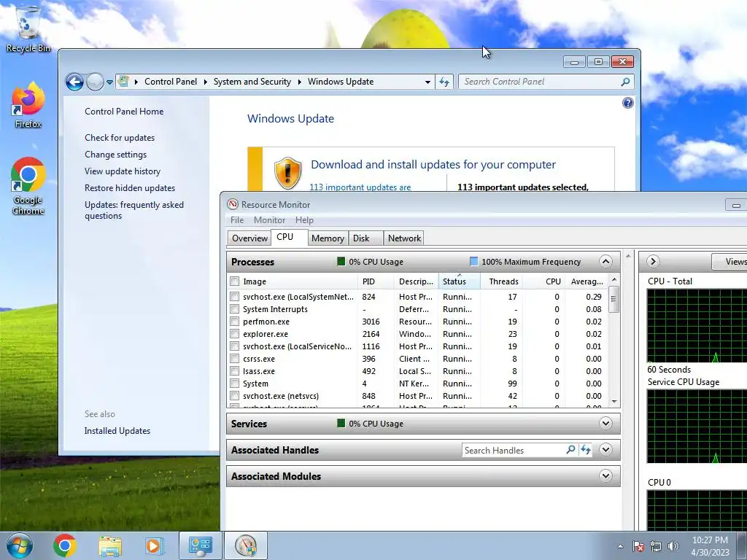
Task: Open Change settings link
Action: pyautogui.click(x=116, y=155)
